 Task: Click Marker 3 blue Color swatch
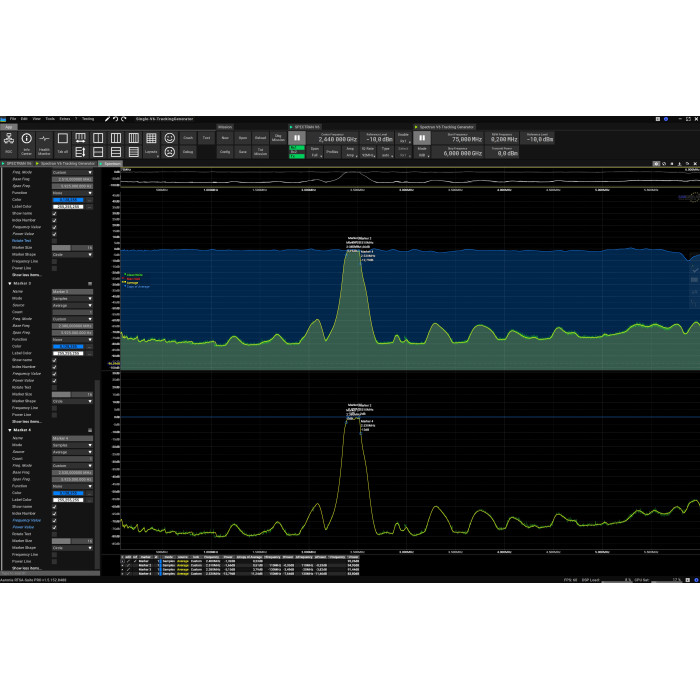click(x=66, y=346)
